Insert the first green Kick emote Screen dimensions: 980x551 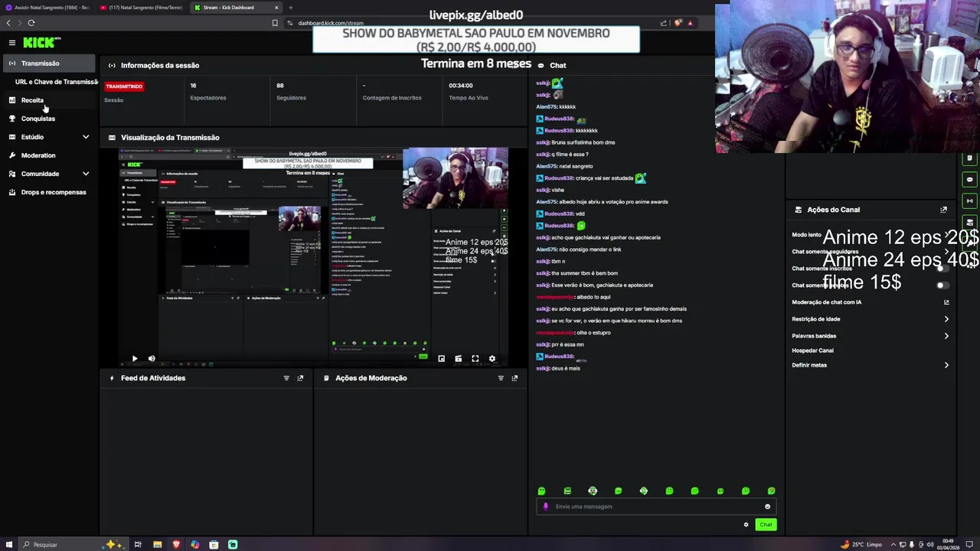pyautogui.click(x=541, y=491)
